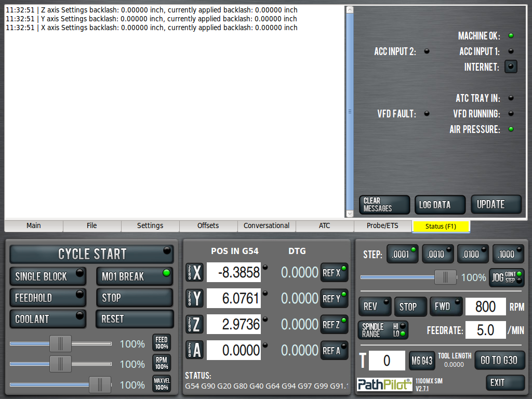Toggle Single Block mode
The image size is (532, 399).
tap(48, 276)
